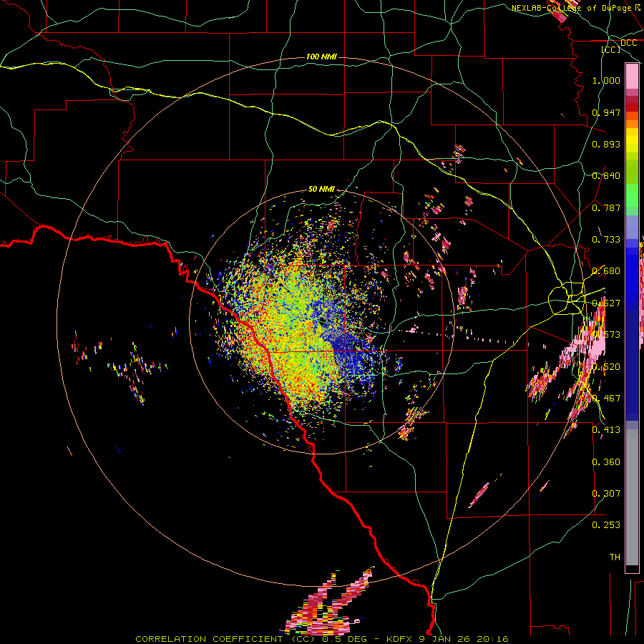The width and height of the screenshot is (644, 644).
Task: Click the "9 JAN 26" date in caption
Action: [446, 639]
